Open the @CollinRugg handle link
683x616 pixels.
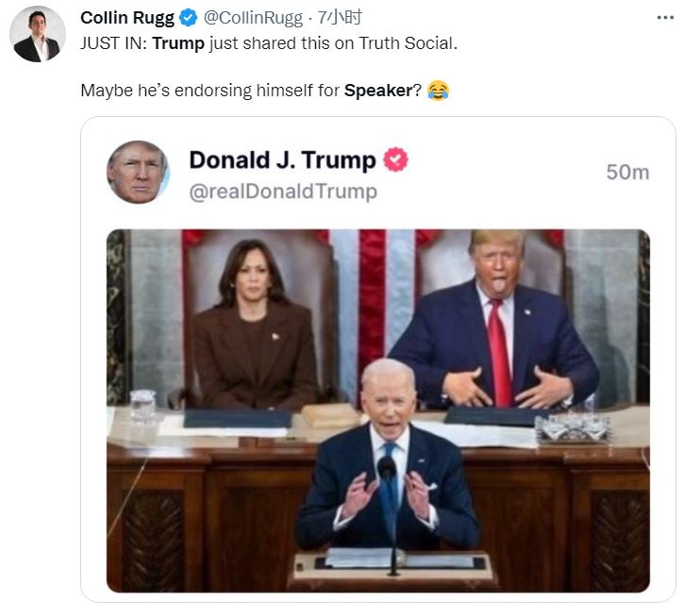click(251, 18)
